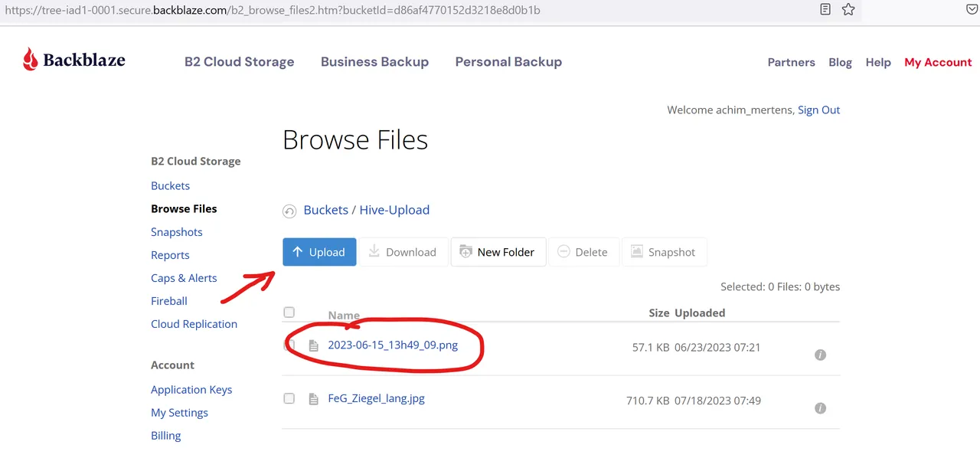Open My Account

coord(938,63)
